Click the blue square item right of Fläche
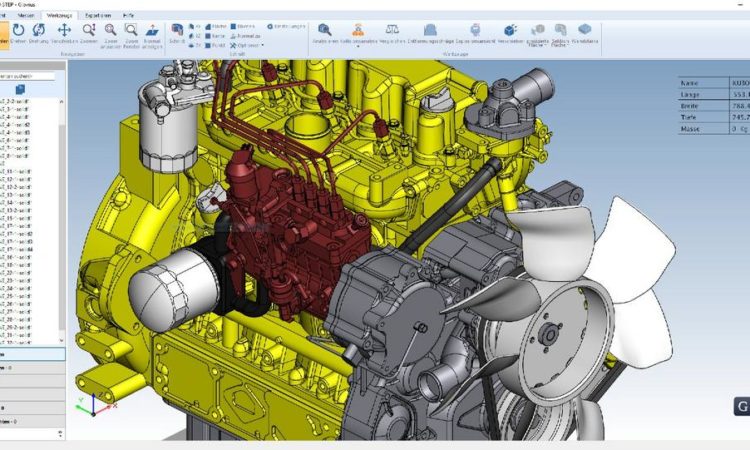 pyautogui.click(x=243, y=26)
